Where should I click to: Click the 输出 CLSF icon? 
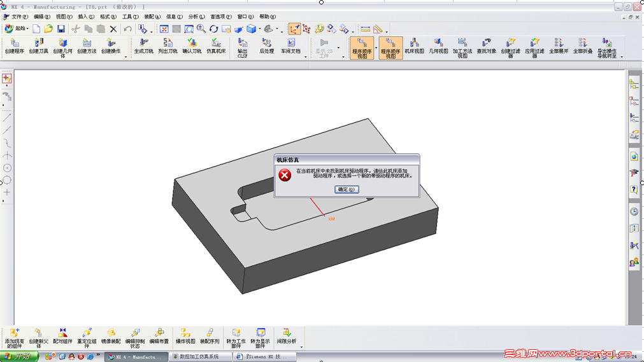242,48
